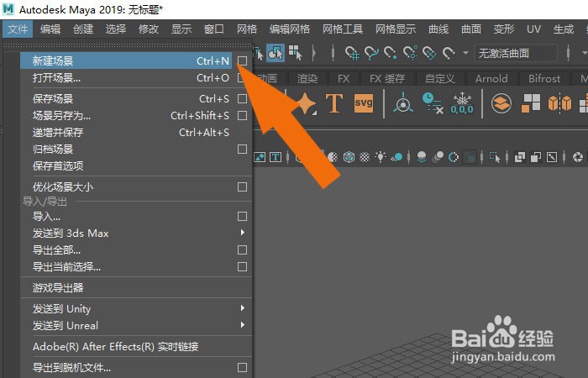Viewport: 588px width, 378px height.
Task: Click the Mirror cubes shelf icon
Action: [560, 103]
